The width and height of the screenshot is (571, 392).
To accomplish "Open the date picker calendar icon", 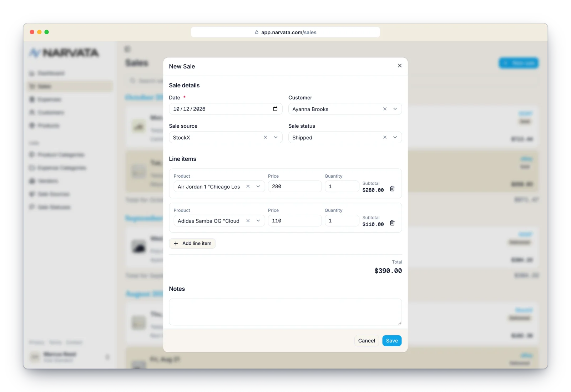I will pyautogui.click(x=275, y=109).
